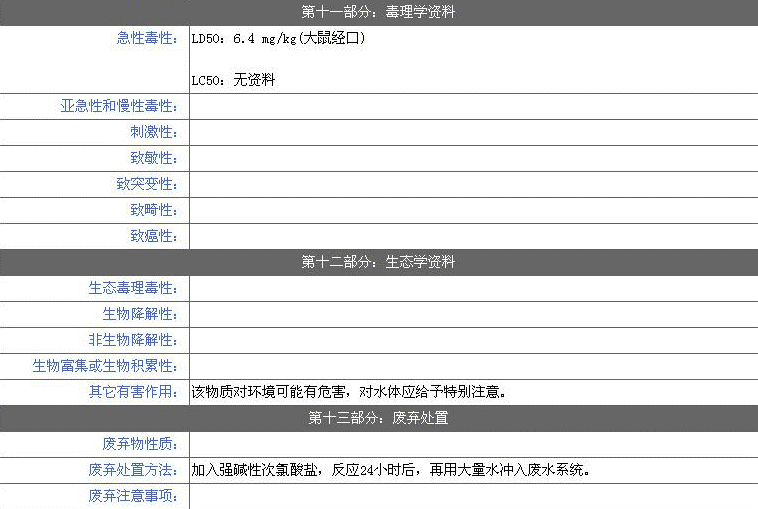Select the 非生物降解性 row label

pos(133,341)
